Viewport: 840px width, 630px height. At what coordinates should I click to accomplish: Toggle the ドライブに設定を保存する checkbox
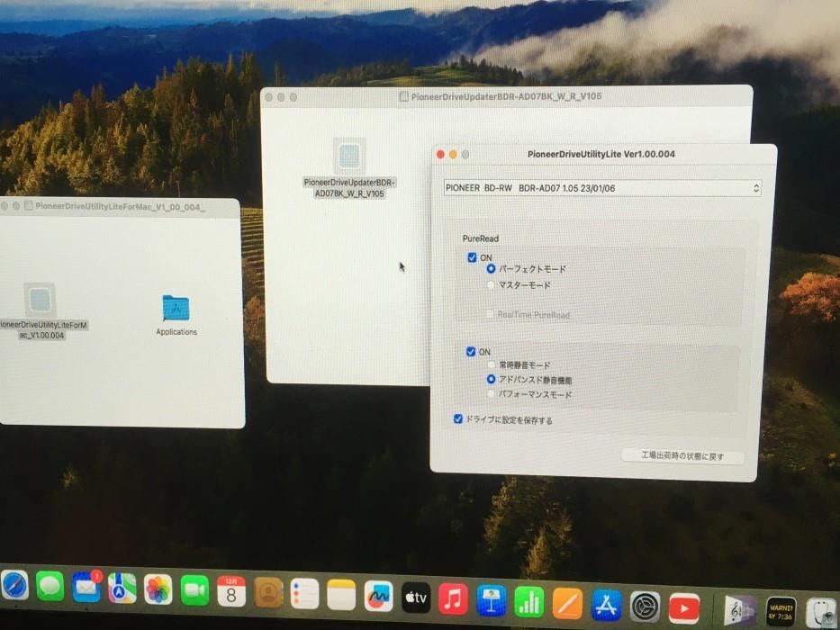[x=458, y=418]
